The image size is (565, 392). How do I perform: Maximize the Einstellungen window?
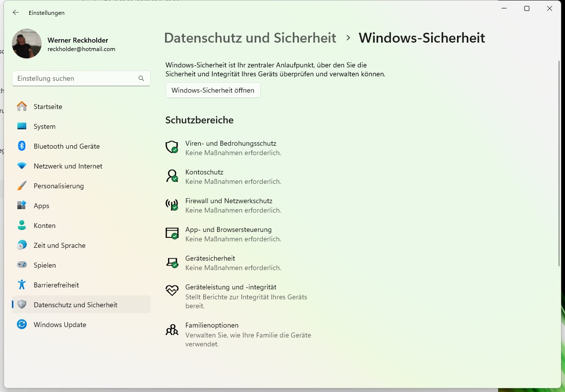[x=527, y=8]
